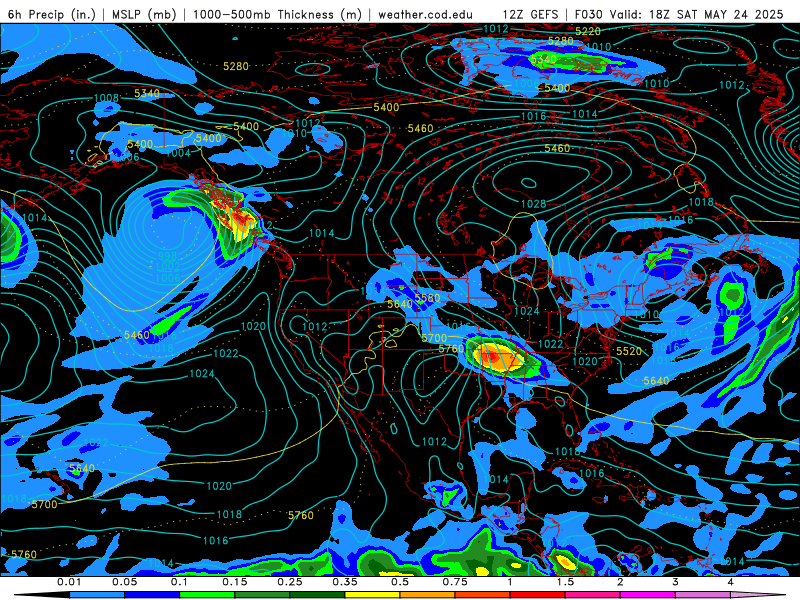Click the 'Valid: 18Z SAT MAY 24 2025' text
Screen dimensions: 800x600
[696, 14]
